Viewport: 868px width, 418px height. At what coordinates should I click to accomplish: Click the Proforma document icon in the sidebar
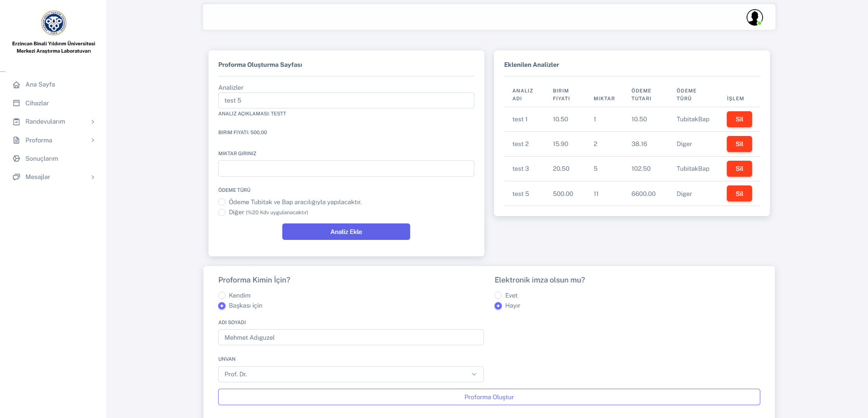(16, 141)
